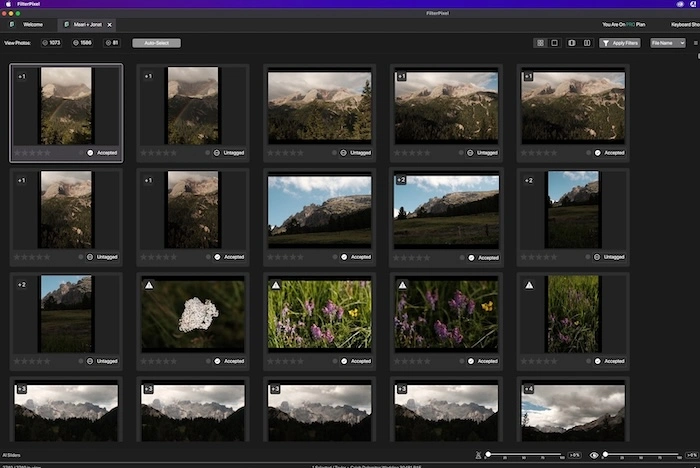
Task: Click the hourglass icon beside bottom slider
Action: point(477,455)
